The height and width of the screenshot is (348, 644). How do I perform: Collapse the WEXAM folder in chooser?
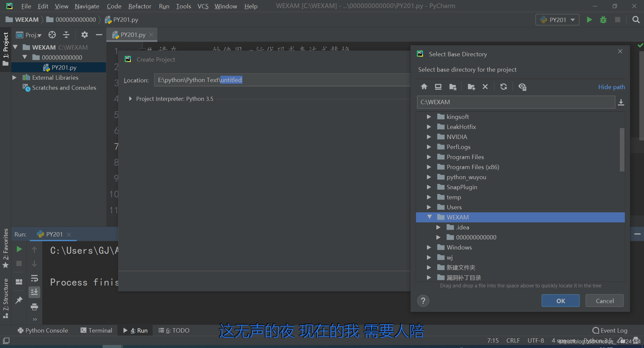[429, 217]
